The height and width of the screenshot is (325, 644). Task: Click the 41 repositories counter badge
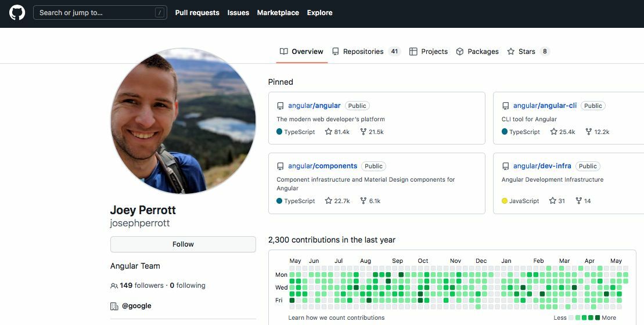tap(394, 51)
